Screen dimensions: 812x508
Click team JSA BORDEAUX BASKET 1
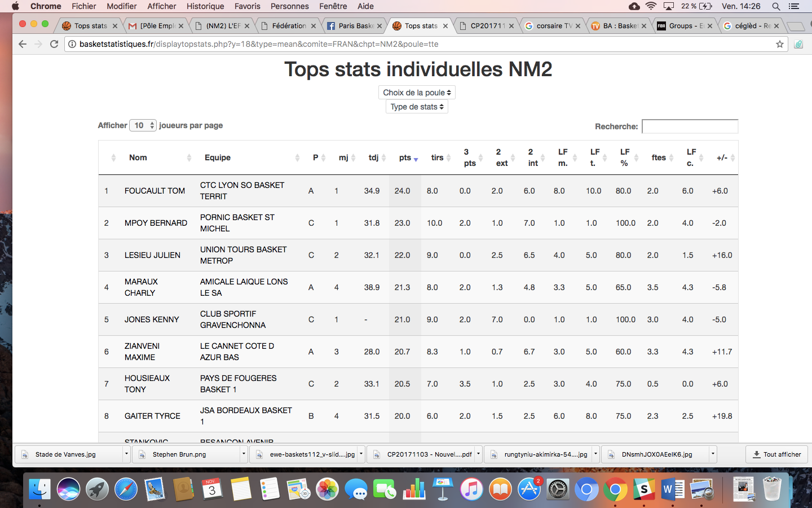[x=246, y=416]
